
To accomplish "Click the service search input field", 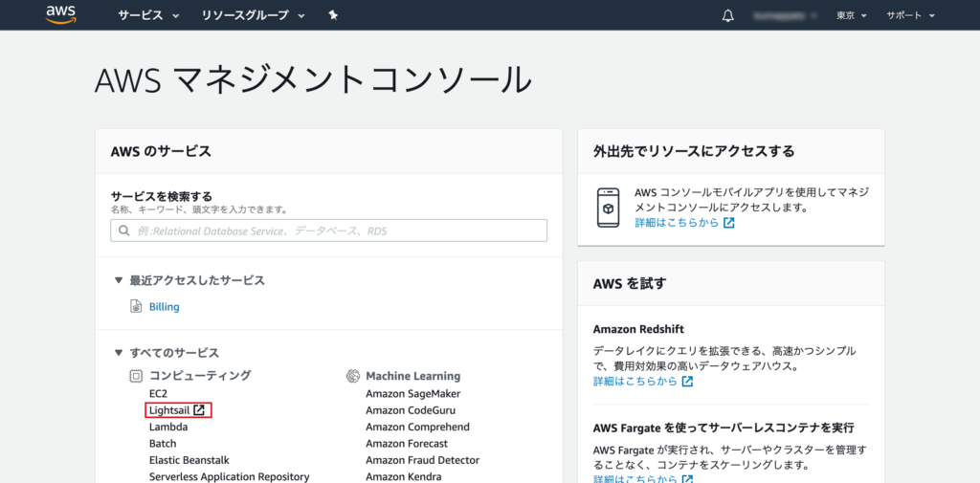I will 329,231.
